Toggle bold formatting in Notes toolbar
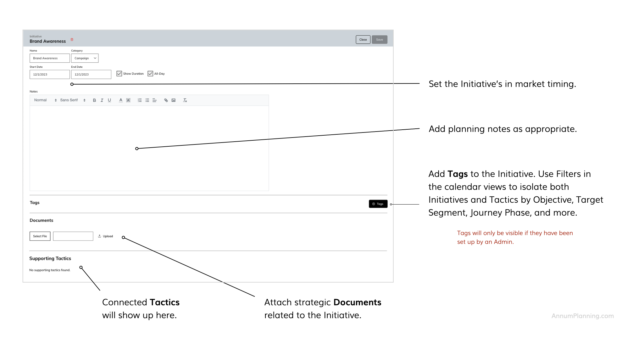 pos(94,100)
